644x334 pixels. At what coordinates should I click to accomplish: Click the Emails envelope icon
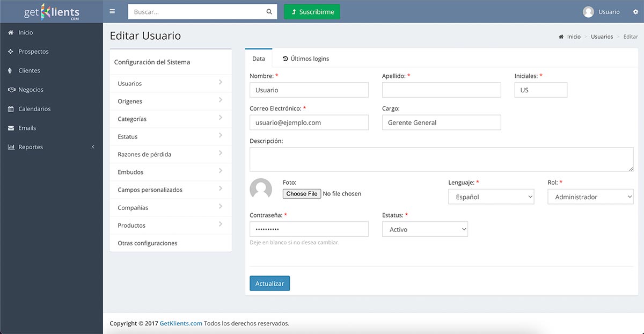pyautogui.click(x=11, y=128)
